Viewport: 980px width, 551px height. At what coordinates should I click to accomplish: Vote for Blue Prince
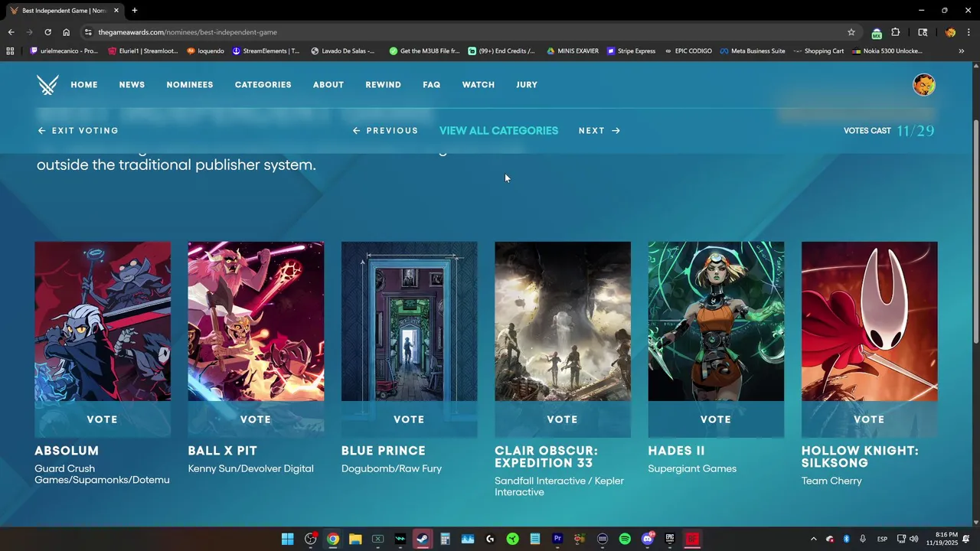(409, 419)
